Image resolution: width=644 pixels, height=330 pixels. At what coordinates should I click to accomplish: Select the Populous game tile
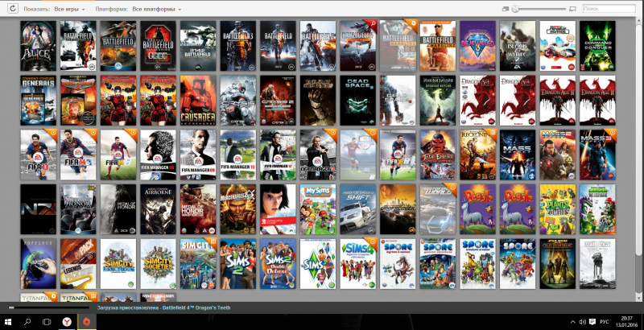(38, 264)
